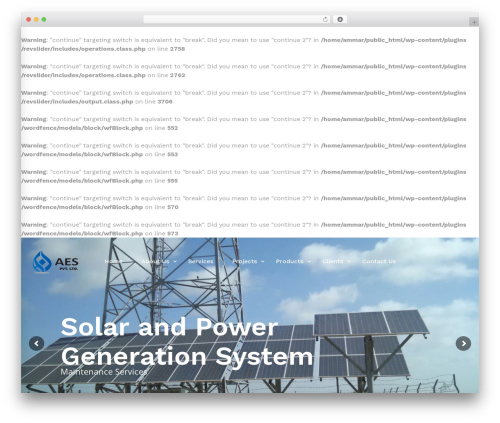Click the browser extension circle icon
The height and width of the screenshot is (423, 500).
coord(340,20)
